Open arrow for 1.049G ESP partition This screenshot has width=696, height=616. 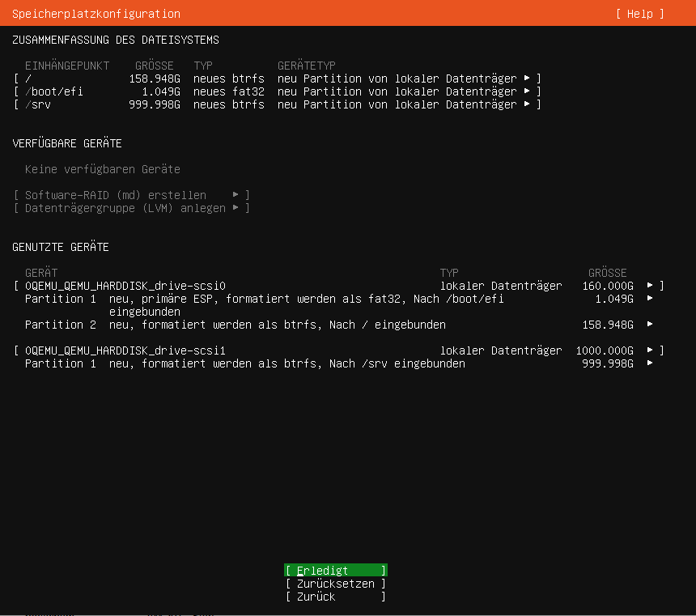tap(650, 298)
